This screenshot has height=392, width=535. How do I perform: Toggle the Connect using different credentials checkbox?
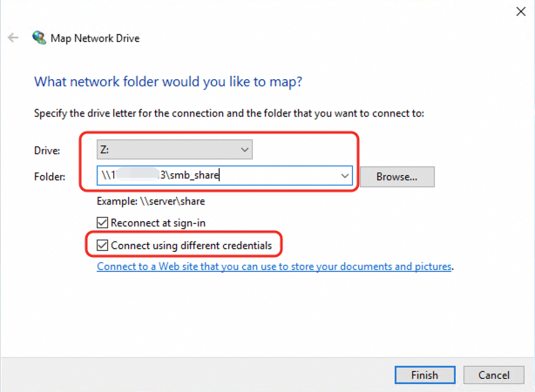[x=103, y=244]
